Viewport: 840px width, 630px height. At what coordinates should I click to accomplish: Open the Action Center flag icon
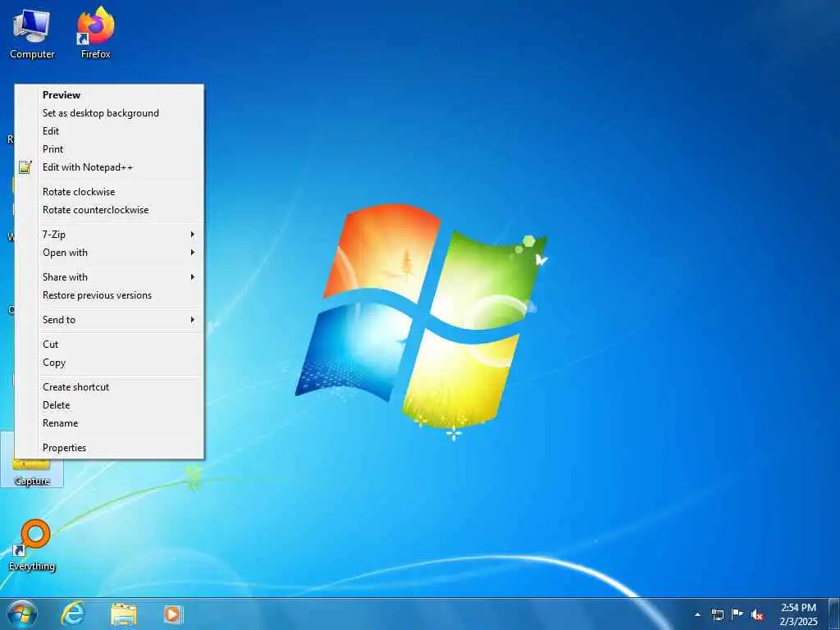pos(737,614)
